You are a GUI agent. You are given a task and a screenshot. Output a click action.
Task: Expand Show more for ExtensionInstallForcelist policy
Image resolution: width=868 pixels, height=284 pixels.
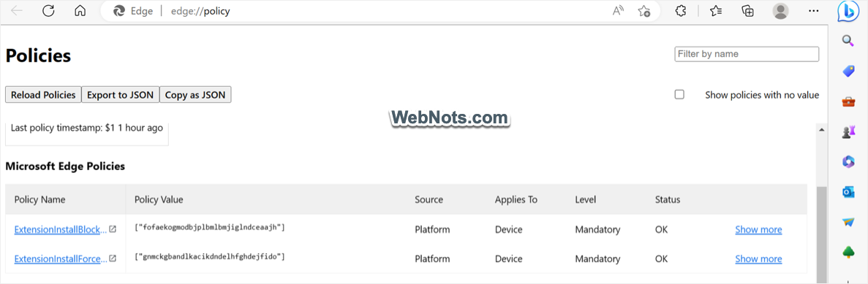click(758, 258)
